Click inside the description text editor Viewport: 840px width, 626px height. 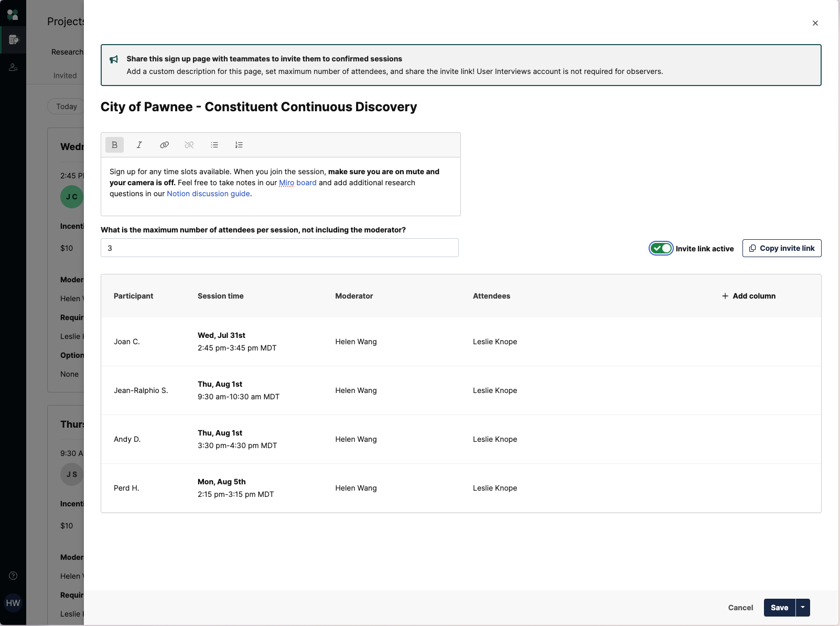pyautogui.click(x=281, y=186)
